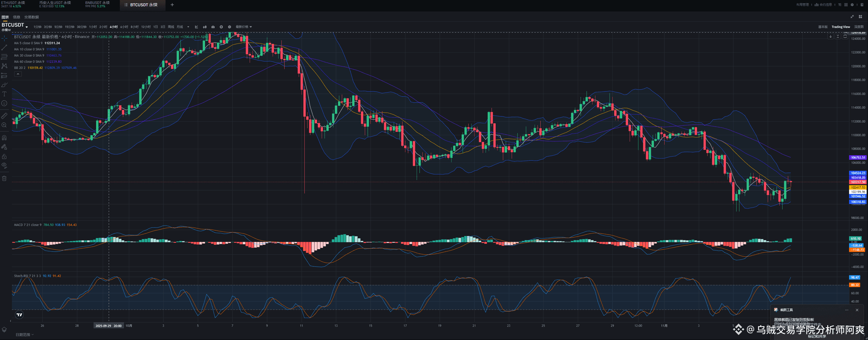The width and height of the screenshot is (868, 340).
Task: Select the 图表 chart tab
Action: (x=5, y=17)
